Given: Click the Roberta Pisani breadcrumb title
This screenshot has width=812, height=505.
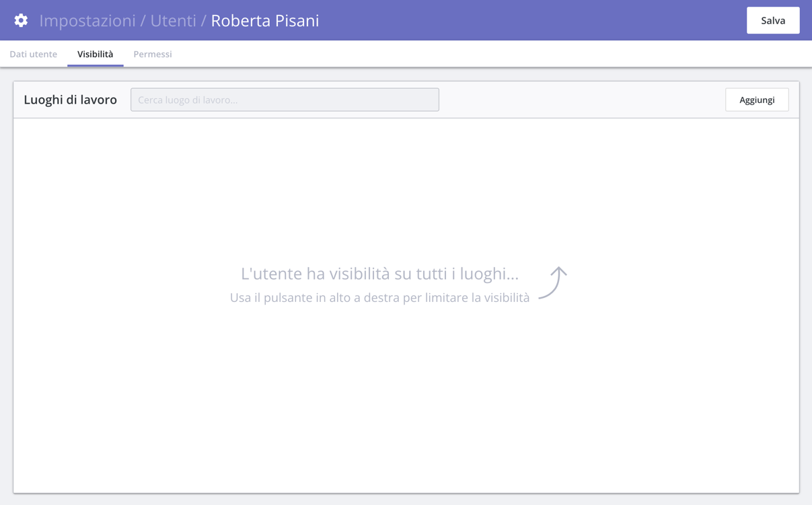Looking at the screenshot, I should tap(265, 20).
